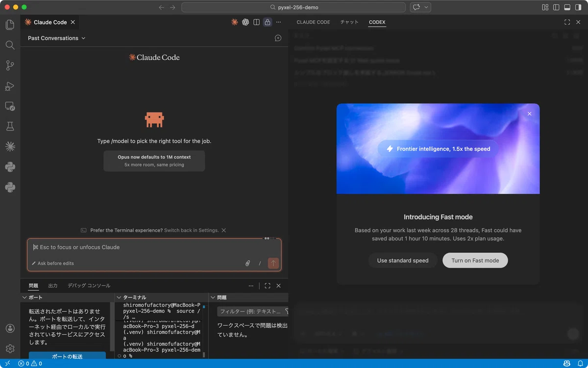Click the Opus 1M context notice card

pyautogui.click(x=154, y=161)
